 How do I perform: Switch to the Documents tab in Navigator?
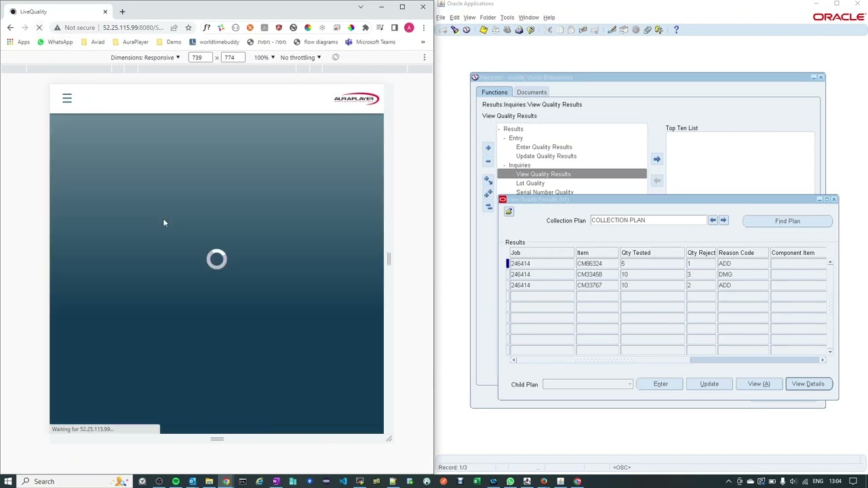(532, 92)
